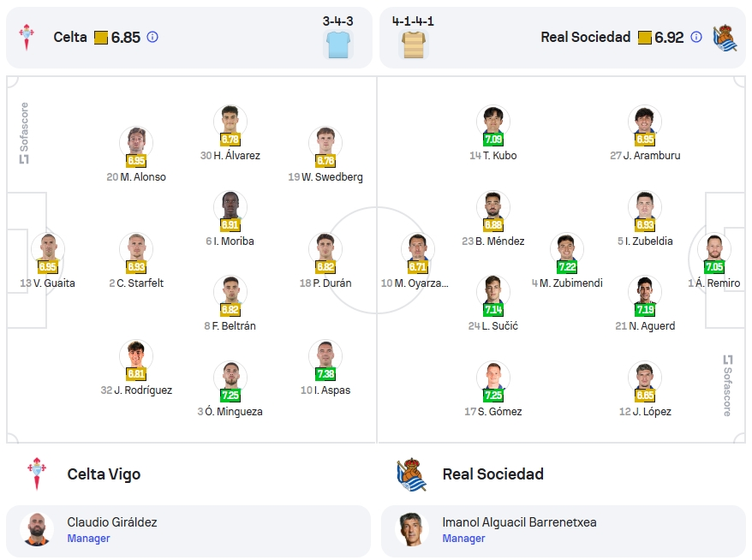Click the Manager link under Claudio Giráldez
Image resolution: width=752 pixels, height=560 pixels.
[88, 539]
